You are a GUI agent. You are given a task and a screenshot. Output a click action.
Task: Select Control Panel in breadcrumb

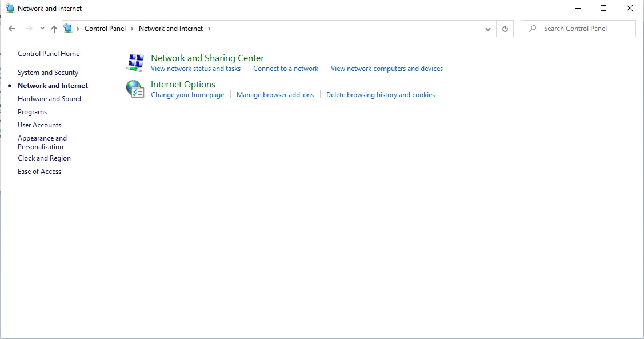coord(105,29)
